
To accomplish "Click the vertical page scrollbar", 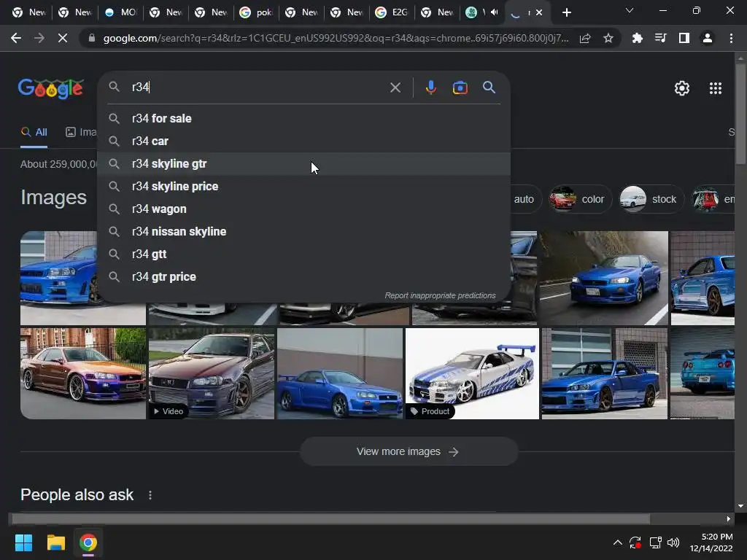I will click(x=740, y=114).
